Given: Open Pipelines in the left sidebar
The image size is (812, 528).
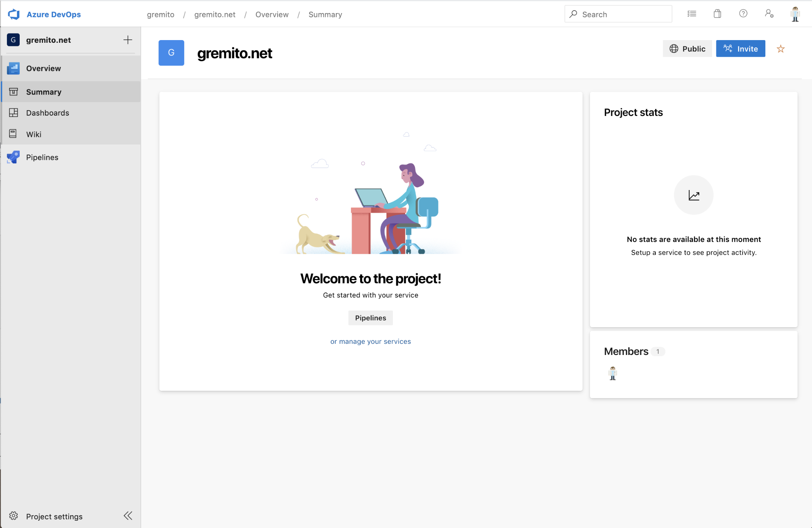Looking at the screenshot, I should click(x=42, y=157).
